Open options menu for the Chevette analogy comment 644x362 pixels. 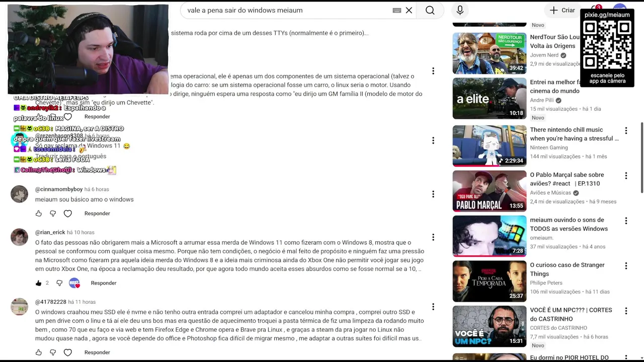(433, 71)
